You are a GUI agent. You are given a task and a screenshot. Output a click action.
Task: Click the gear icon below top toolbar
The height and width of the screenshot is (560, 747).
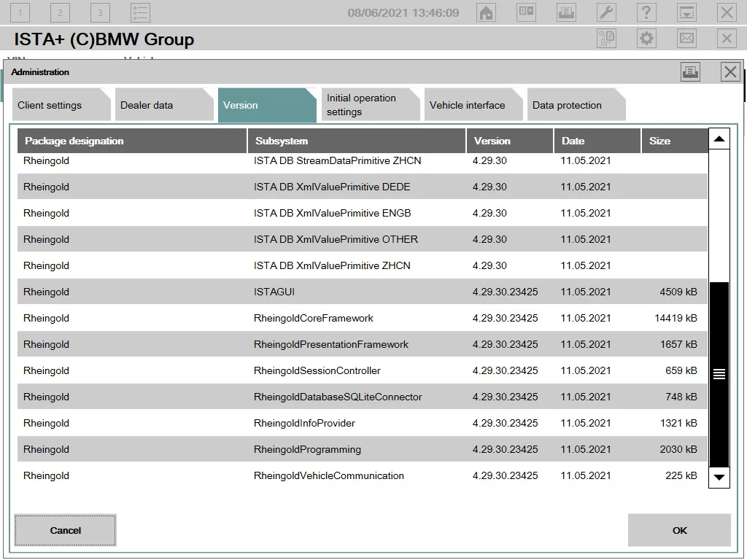click(x=646, y=39)
